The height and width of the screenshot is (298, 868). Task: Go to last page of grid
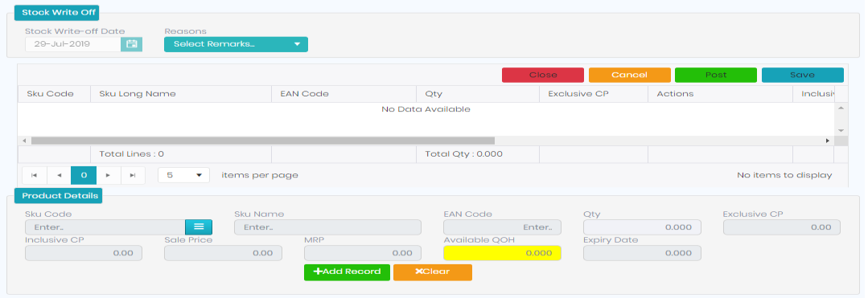pyautogui.click(x=133, y=175)
